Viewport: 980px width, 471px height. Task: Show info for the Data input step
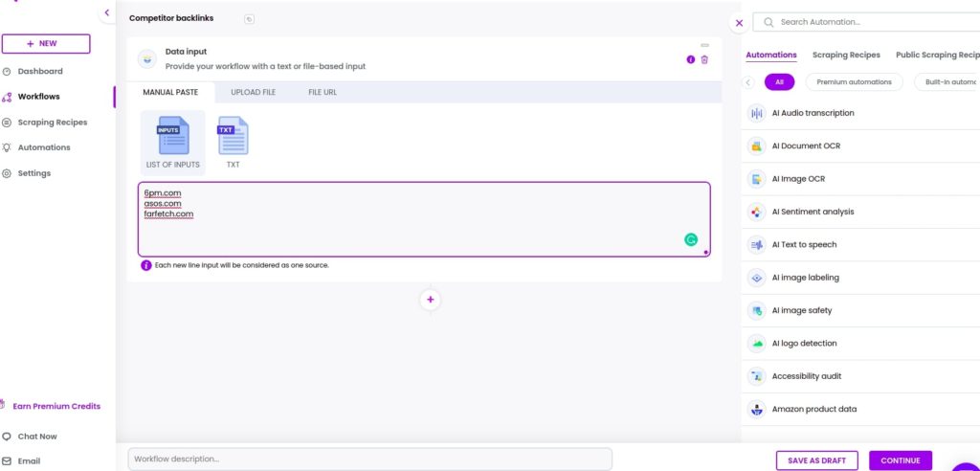tap(691, 59)
